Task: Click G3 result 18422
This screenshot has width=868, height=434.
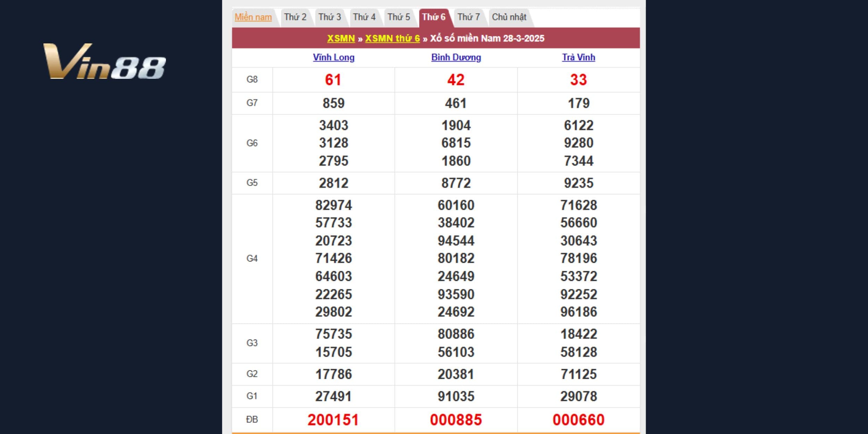Action: point(579,334)
